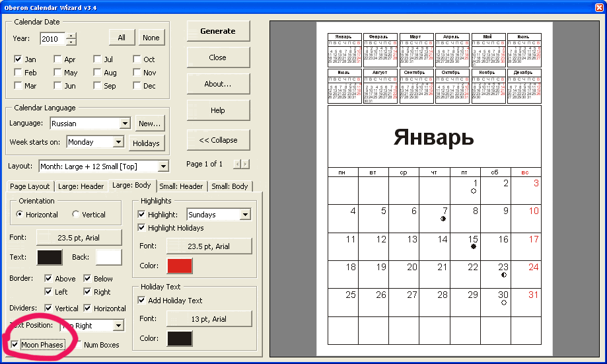
Task: Click the Generate button
Action: tap(218, 31)
